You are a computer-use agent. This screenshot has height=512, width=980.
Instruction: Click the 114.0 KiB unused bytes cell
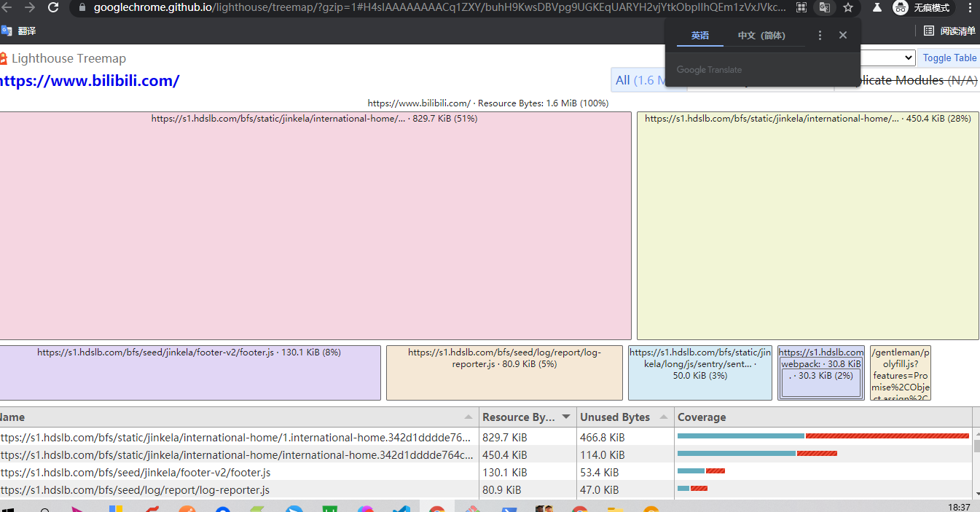tap(602, 455)
